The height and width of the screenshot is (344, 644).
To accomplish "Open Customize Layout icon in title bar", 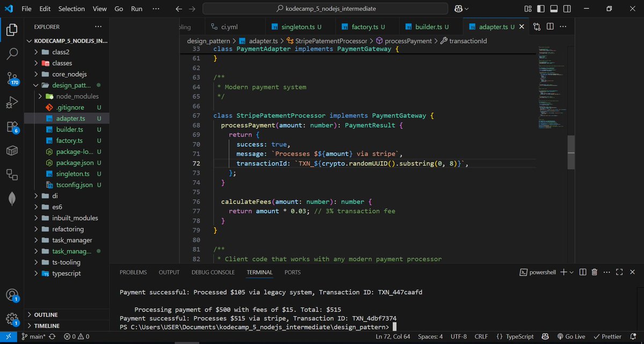I will (528, 9).
